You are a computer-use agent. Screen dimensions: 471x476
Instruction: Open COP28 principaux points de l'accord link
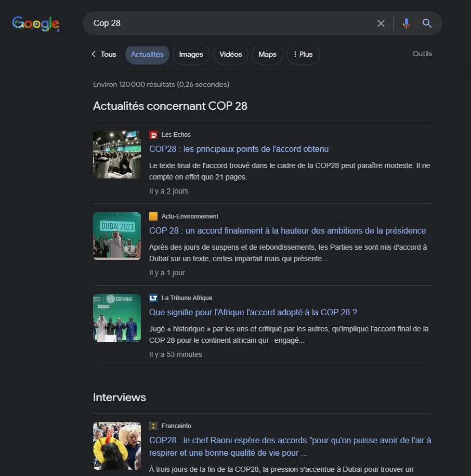tap(239, 149)
